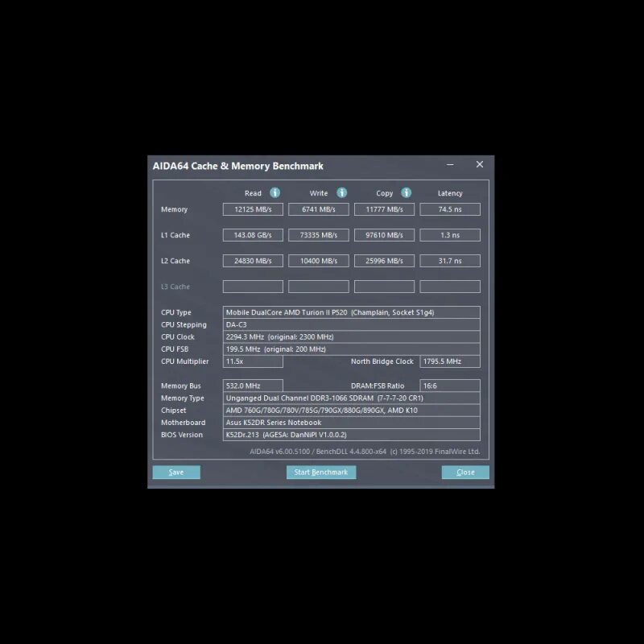Viewport: 644px width, 644px height.
Task: Click Memory Type value Unganged Dual Channel DDR3-1066
Action: point(352,398)
